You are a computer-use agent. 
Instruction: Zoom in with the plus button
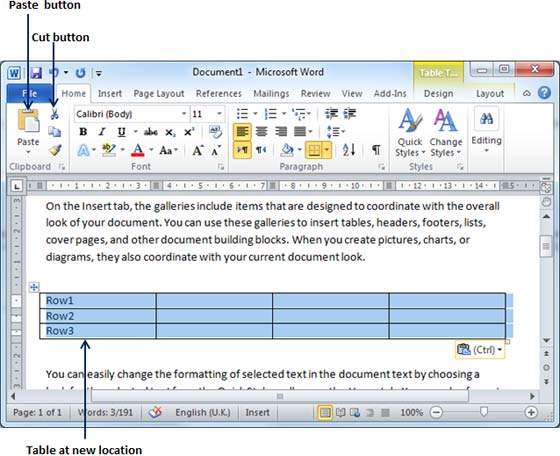[531, 412]
